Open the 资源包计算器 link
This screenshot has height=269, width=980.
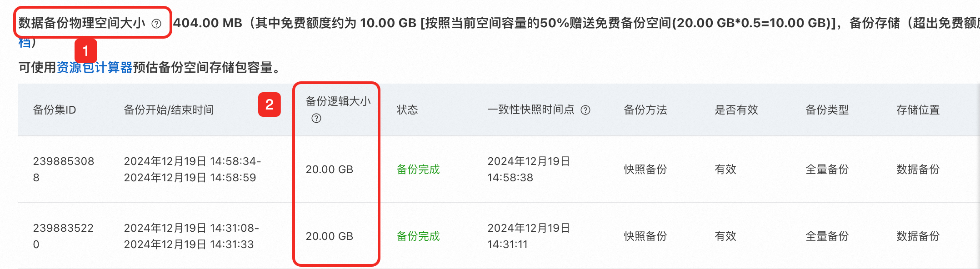(x=95, y=68)
